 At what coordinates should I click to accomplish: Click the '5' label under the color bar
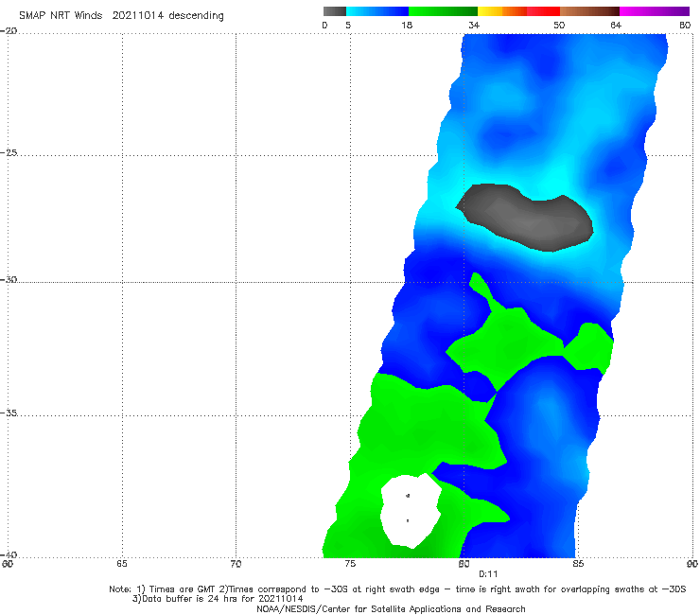(x=348, y=25)
